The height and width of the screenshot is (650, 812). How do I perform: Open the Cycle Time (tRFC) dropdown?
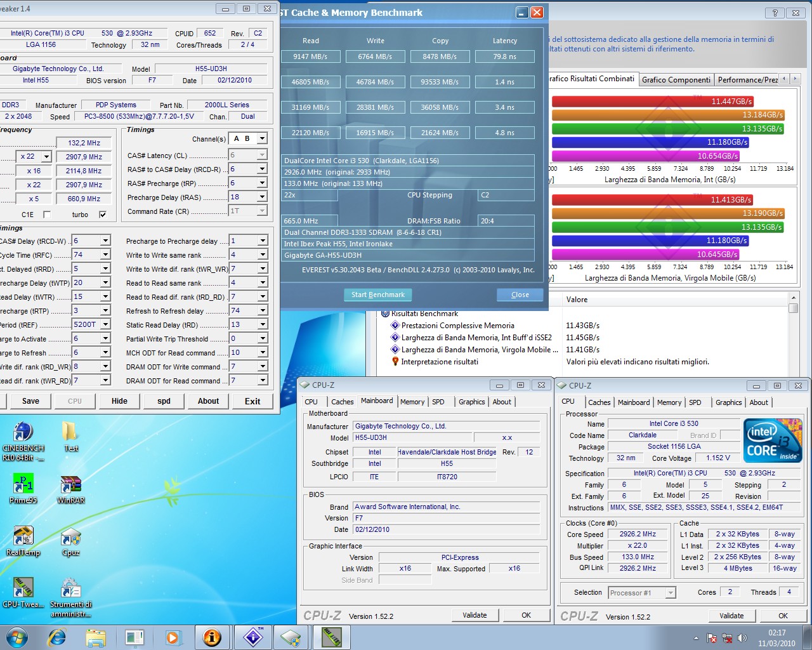coord(105,255)
